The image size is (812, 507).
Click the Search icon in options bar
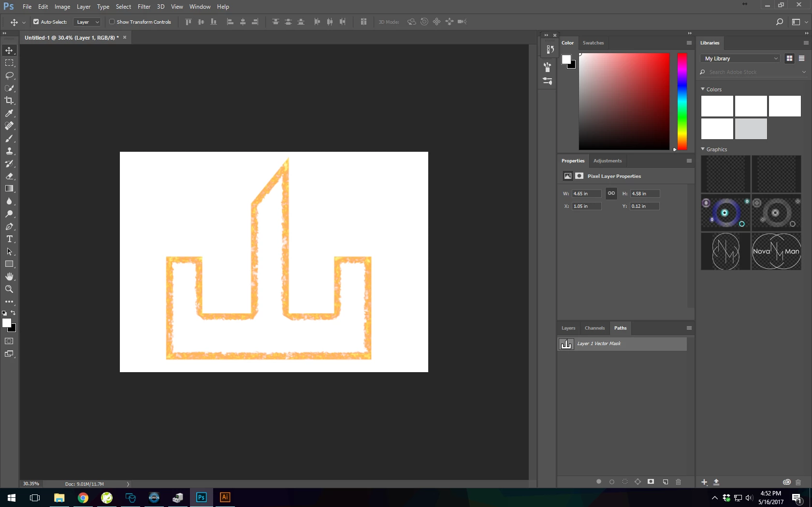point(779,22)
